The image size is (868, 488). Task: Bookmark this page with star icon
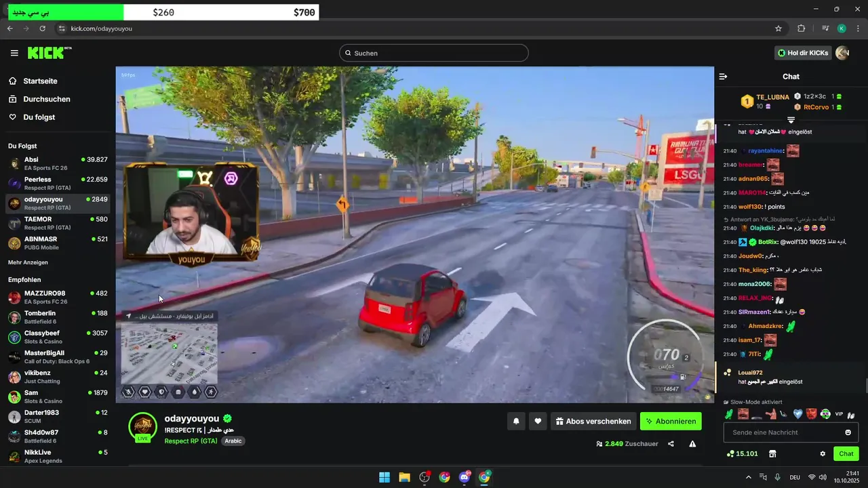click(778, 28)
